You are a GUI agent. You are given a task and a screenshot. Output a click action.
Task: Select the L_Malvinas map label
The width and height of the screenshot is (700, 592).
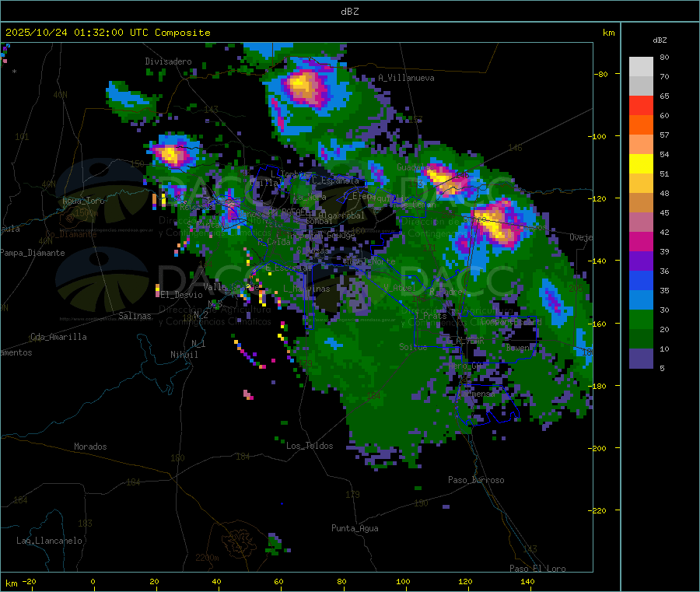tap(306, 289)
